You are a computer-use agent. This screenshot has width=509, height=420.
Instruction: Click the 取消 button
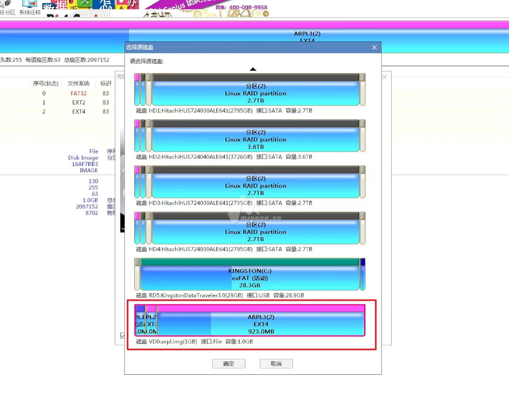(x=276, y=364)
